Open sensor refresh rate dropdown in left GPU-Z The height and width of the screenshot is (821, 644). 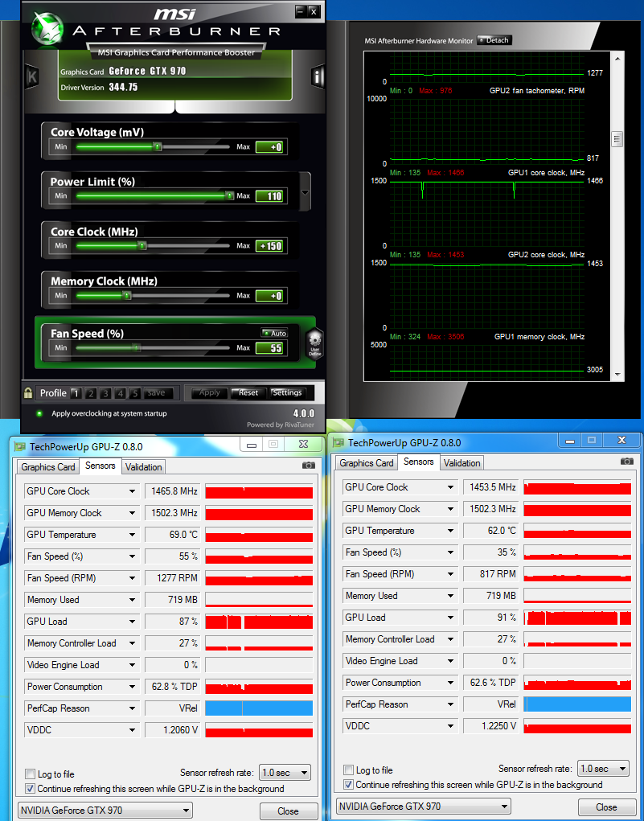click(285, 772)
